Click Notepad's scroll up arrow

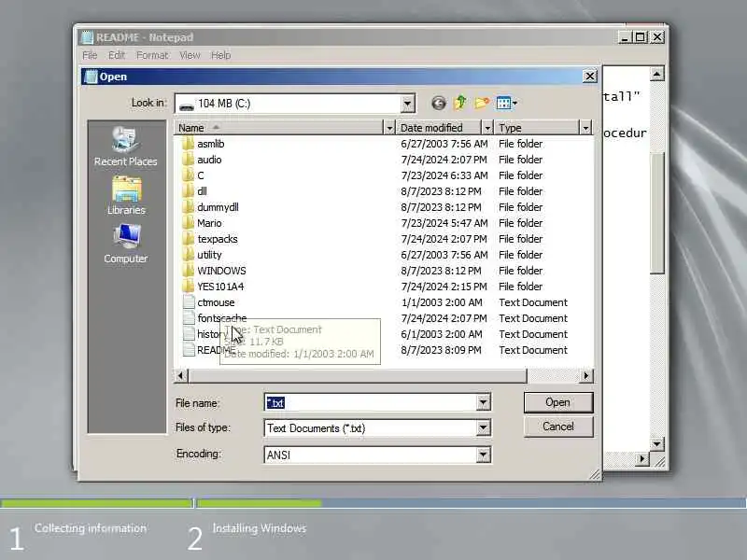pos(657,74)
